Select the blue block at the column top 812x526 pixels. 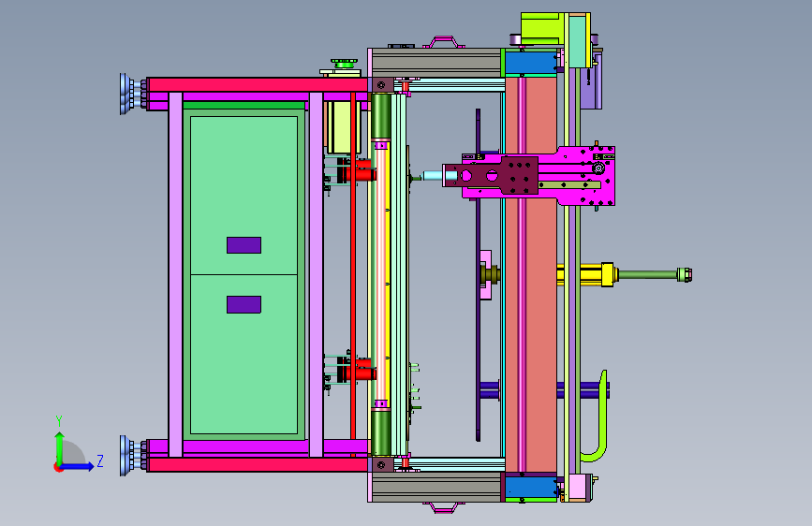[531, 62]
